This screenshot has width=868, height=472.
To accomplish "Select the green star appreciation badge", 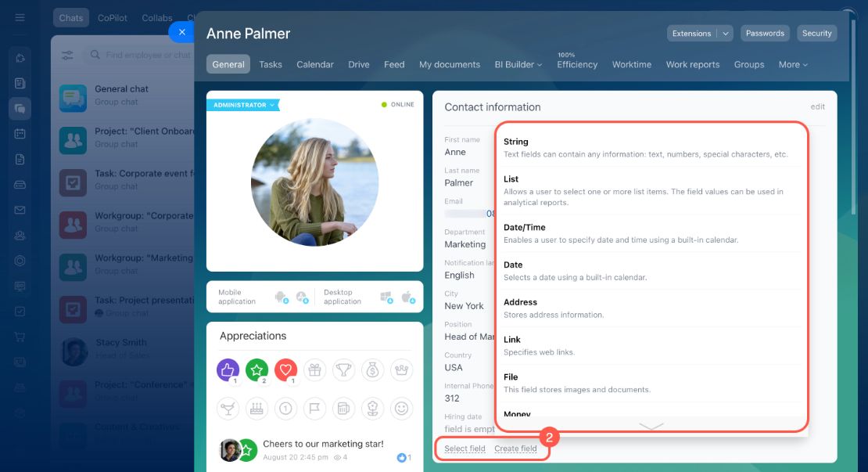I will 256,370.
